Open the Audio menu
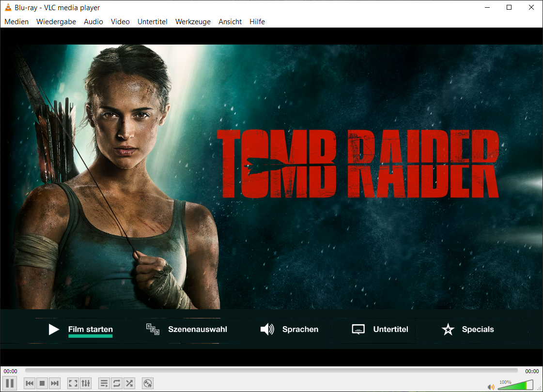Viewport: 543px width, 392px height. (x=93, y=22)
